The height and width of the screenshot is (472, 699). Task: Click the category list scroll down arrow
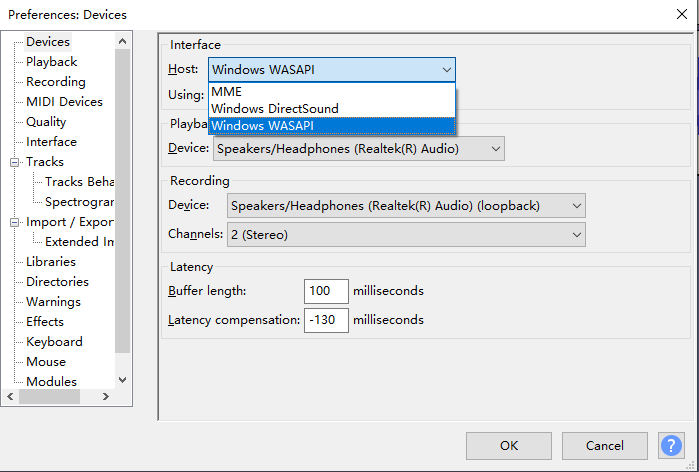(123, 380)
